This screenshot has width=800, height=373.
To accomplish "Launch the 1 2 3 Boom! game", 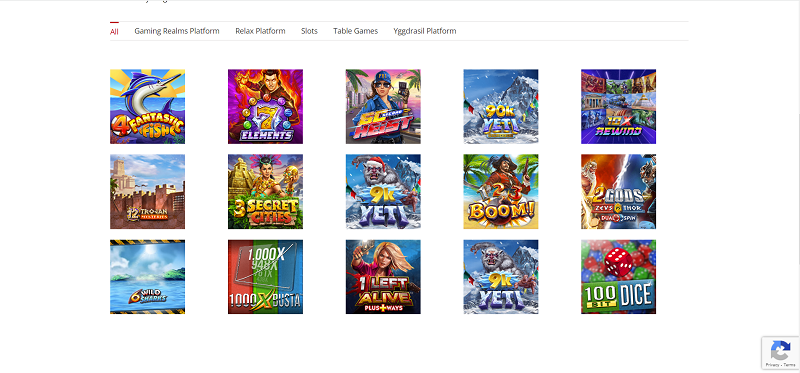I will click(x=501, y=192).
